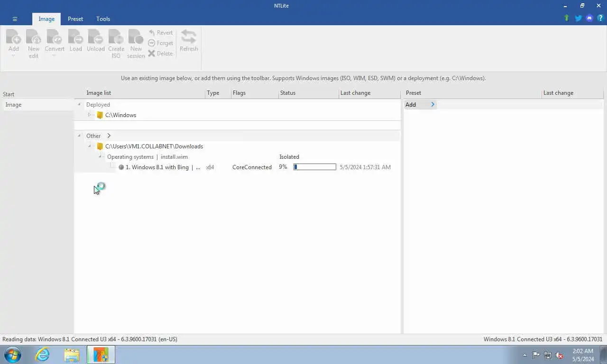The width and height of the screenshot is (607, 364).
Task: Click the green update arrow icon
Action: pyautogui.click(x=566, y=18)
